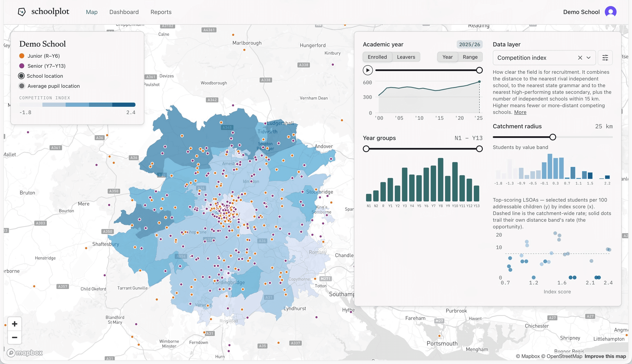Open the data layer filter settings icon
This screenshot has width=632, height=364.
point(605,58)
